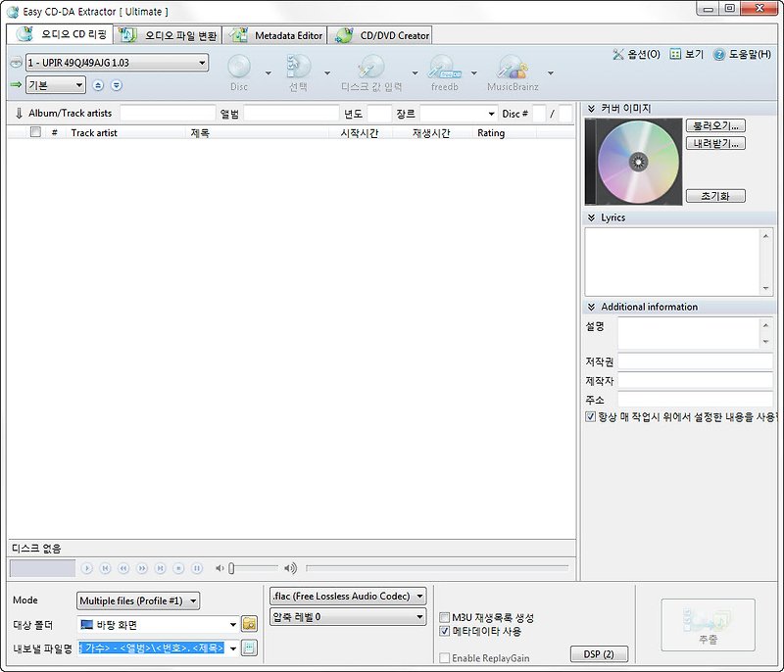
Task: Switch to the CD/DVD Creator tab
Action: click(x=382, y=33)
